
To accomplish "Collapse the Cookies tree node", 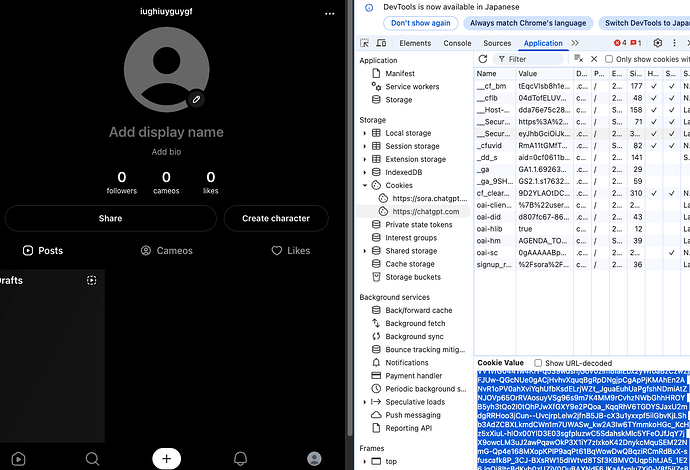I will click(364, 185).
